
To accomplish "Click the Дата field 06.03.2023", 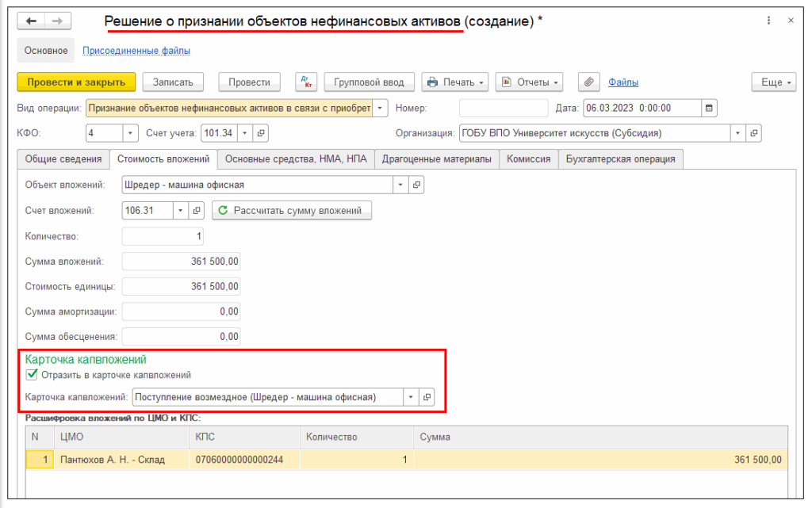I will coord(642,108).
